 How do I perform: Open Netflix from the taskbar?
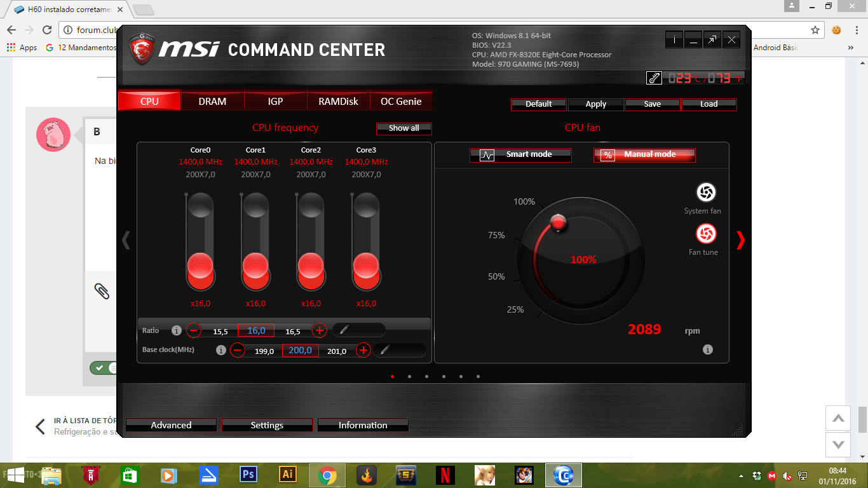pyautogui.click(x=445, y=475)
